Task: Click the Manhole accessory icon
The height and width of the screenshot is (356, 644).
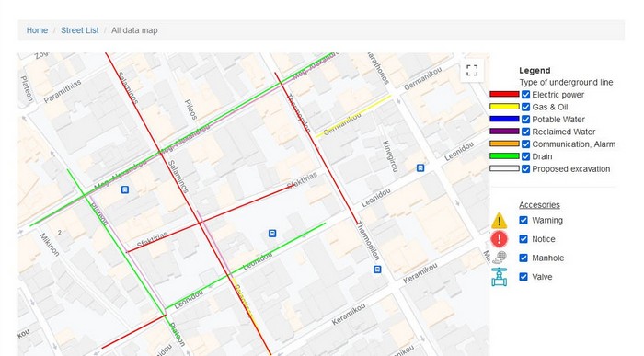Action: point(500,258)
